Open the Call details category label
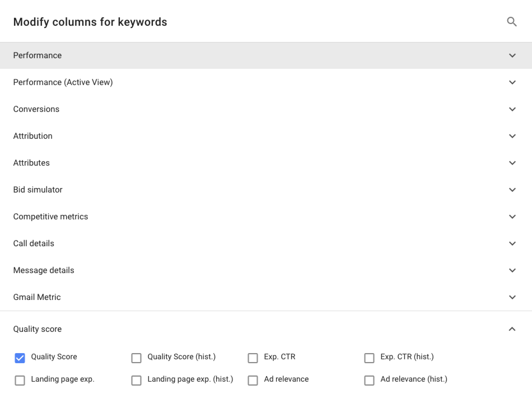The height and width of the screenshot is (399, 532). click(34, 243)
